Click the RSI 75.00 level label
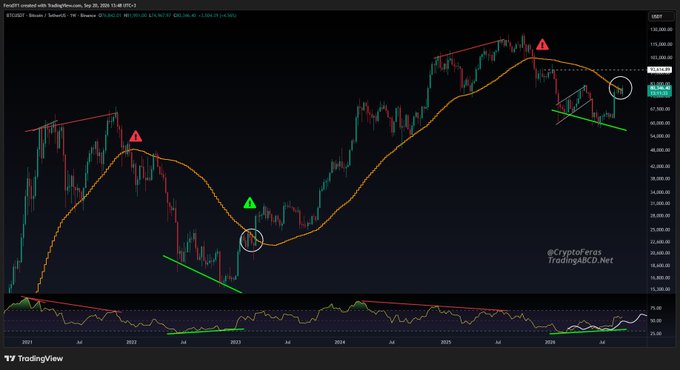680x370 pixels. point(656,308)
